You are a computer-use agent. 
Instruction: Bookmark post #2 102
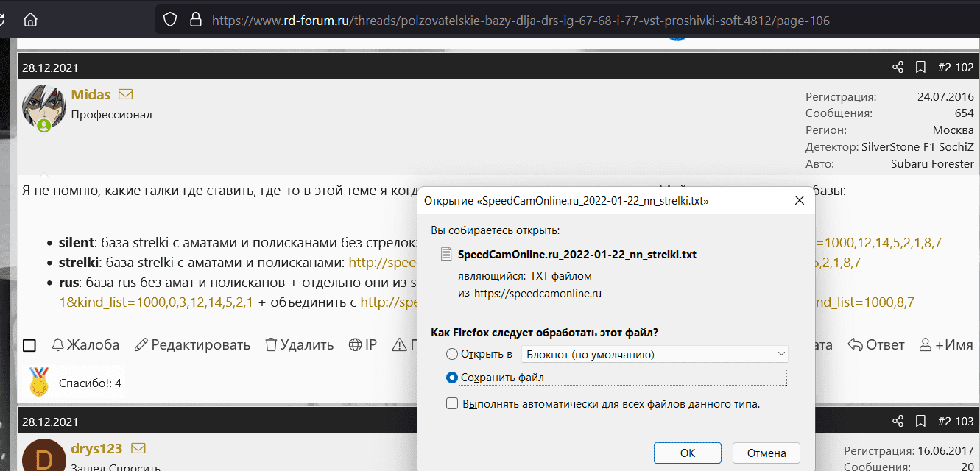(x=920, y=68)
